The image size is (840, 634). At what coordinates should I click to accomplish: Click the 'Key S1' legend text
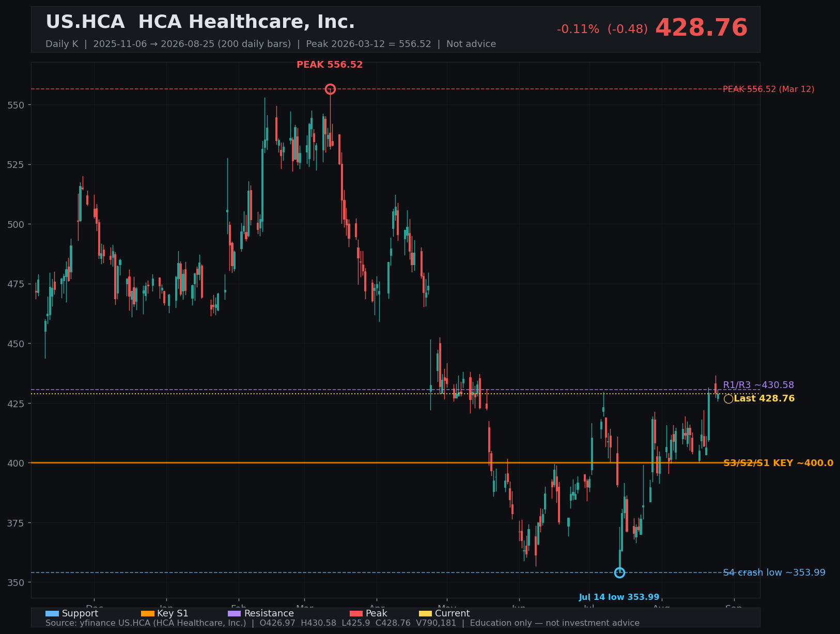pyautogui.click(x=173, y=614)
